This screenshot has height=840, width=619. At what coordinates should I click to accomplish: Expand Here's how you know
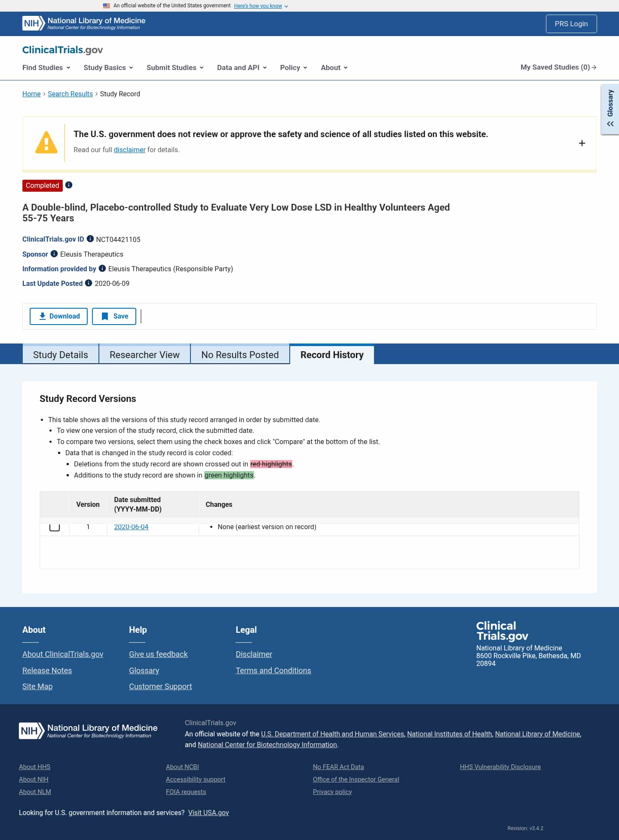261,6
